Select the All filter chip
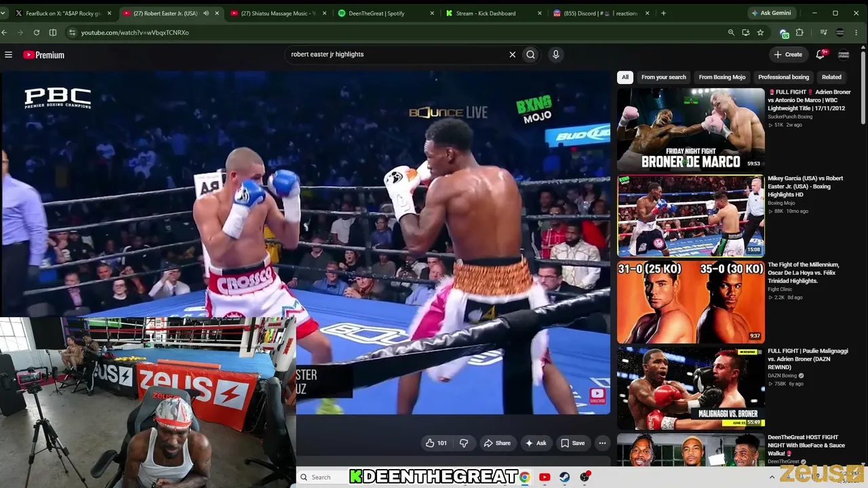868x488 pixels. pos(625,77)
